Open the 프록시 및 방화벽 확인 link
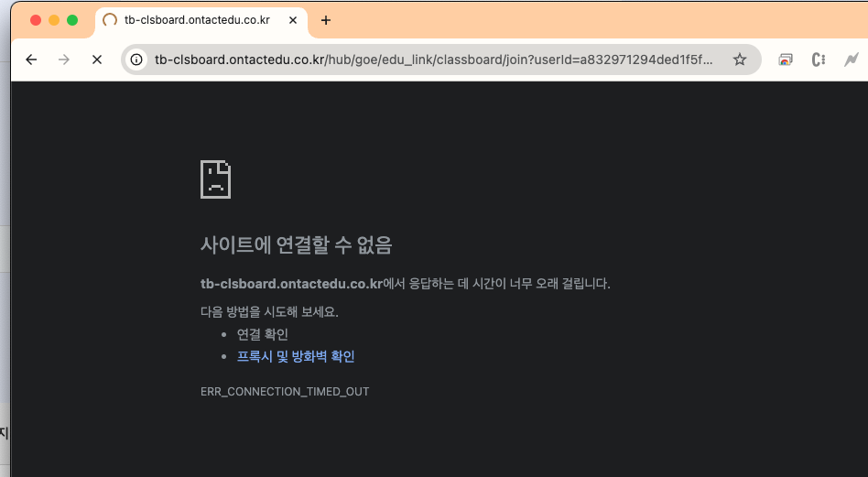The image size is (868, 477). 295,356
